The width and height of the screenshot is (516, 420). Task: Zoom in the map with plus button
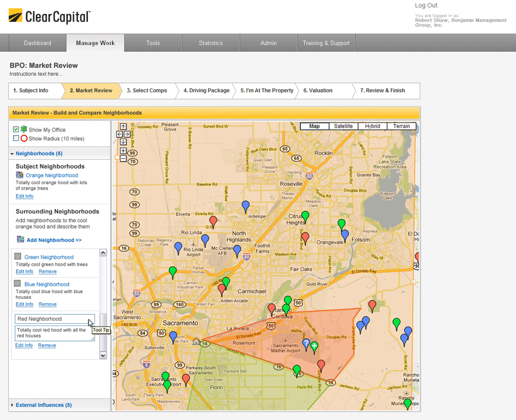pyautogui.click(x=123, y=151)
